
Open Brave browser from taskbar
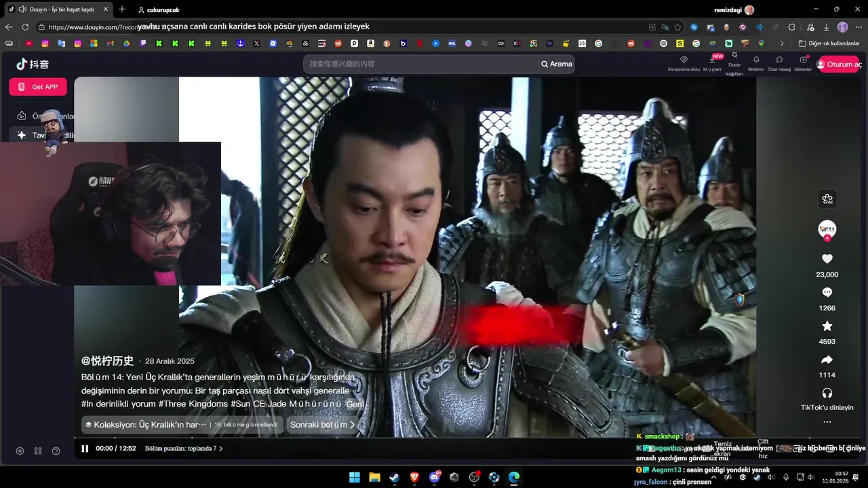pos(414,477)
